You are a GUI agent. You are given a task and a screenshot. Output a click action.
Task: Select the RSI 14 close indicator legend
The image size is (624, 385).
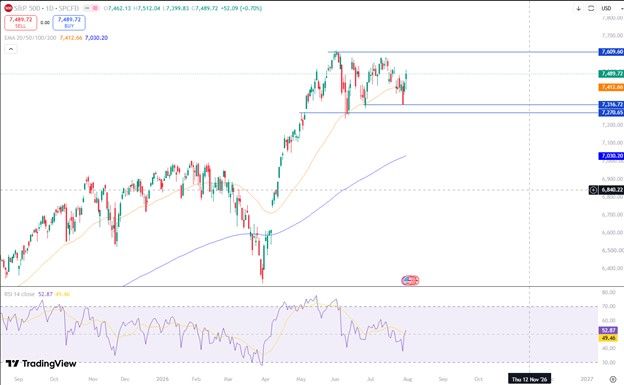coord(20,294)
